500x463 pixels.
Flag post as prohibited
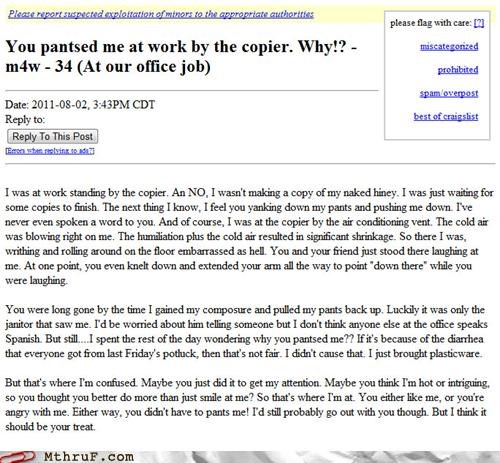[x=458, y=70]
